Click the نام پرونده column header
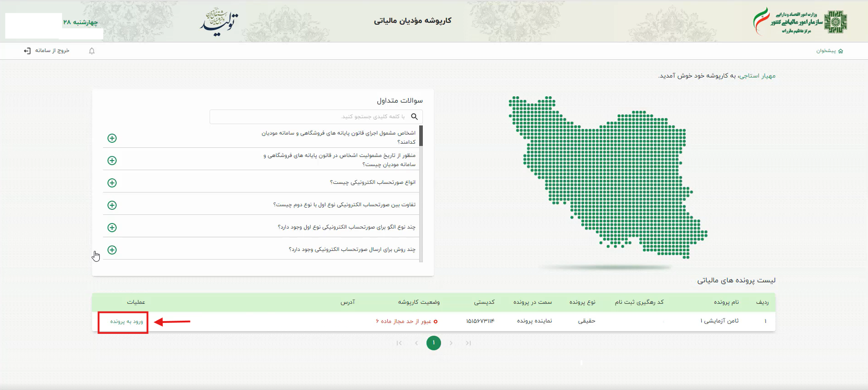Image resolution: width=868 pixels, height=390 pixels. 726,302
